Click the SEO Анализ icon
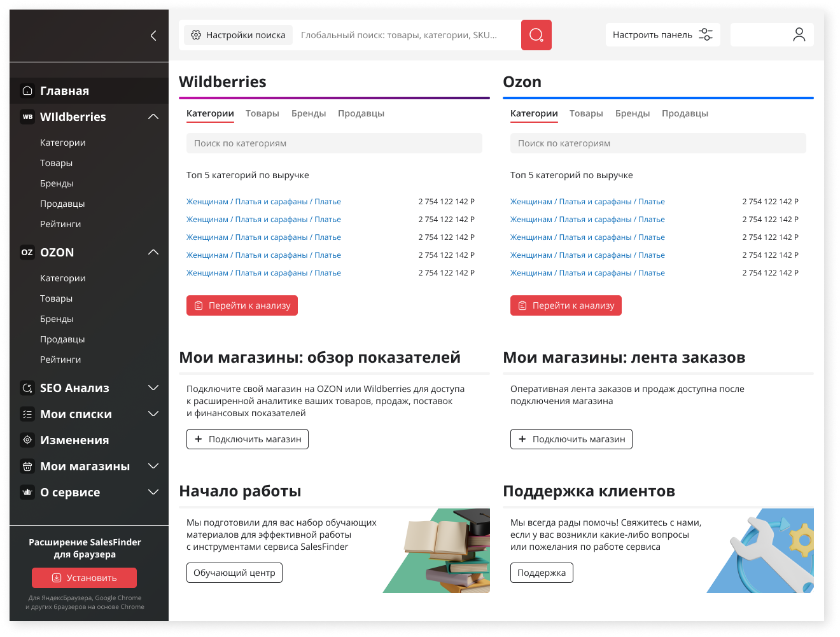The height and width of the screenshot is (637, 840). pyautogui.click(x=27, y=388)
